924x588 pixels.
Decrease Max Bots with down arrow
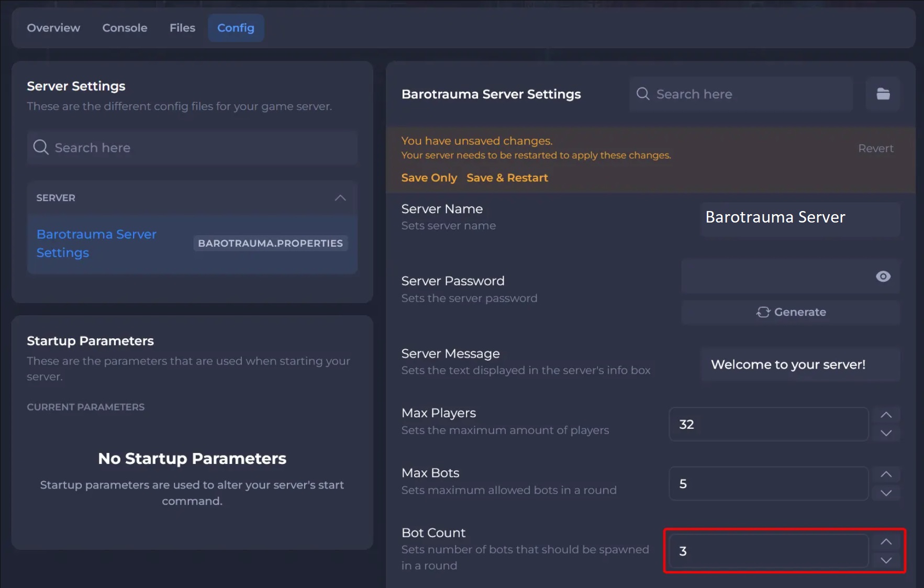click(886, 493)
